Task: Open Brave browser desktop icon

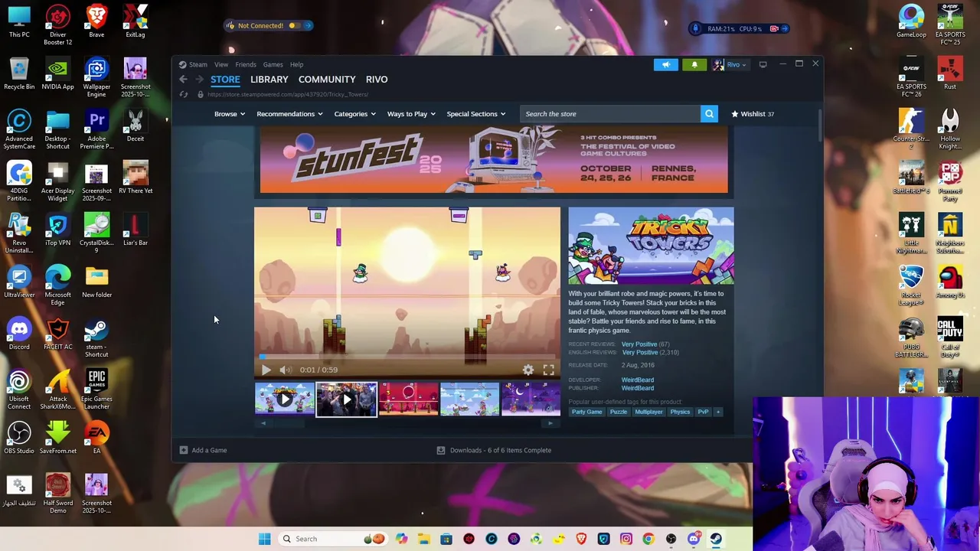Action: click(96, 21)
